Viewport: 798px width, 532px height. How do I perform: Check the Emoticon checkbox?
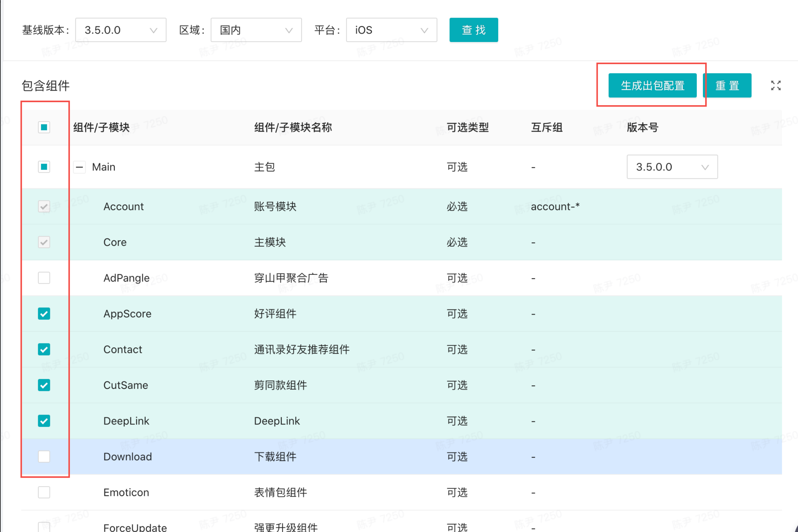click(44, 492)
